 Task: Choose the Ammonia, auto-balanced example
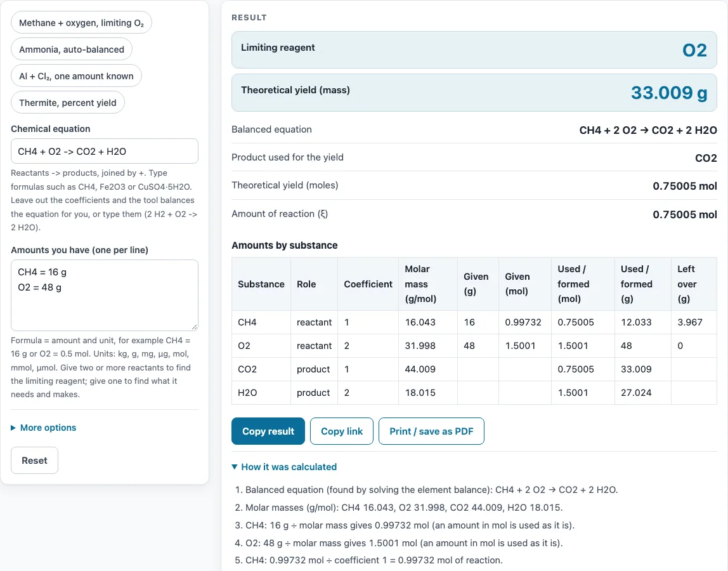[x=72, y=49]
